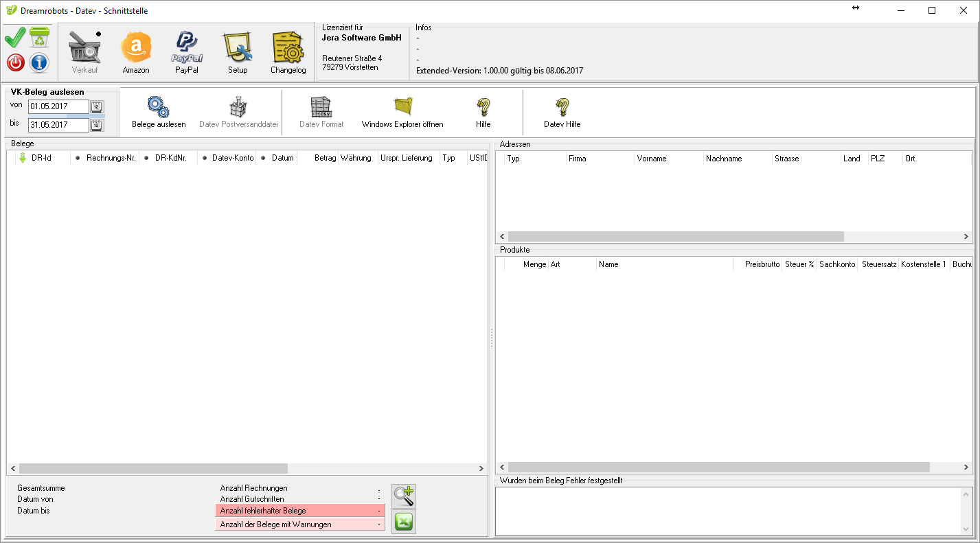Open the Changelog
The width and height of the screenshot is (980, 543).
(x=288, y=53)
